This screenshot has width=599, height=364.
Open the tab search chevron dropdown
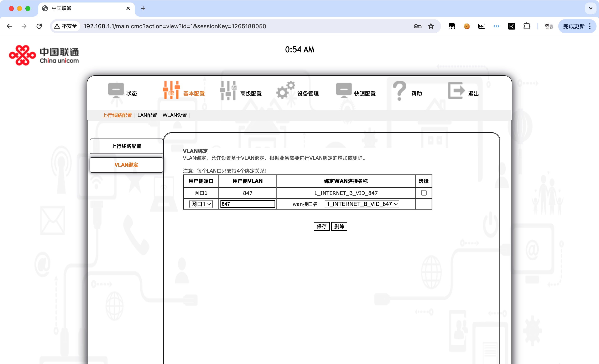coord(590,8)
